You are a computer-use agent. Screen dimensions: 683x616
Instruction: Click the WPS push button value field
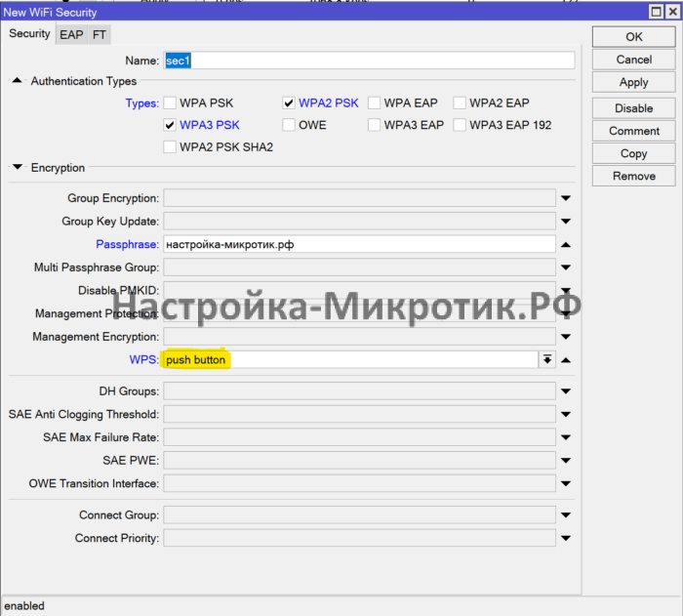pyautogui.click(x=351, y=359)
